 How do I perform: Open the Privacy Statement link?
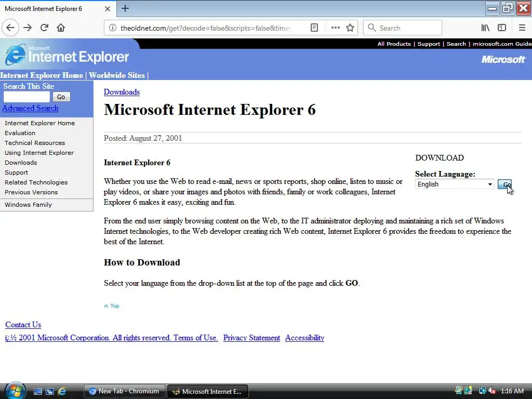click(x=252, y=338)
